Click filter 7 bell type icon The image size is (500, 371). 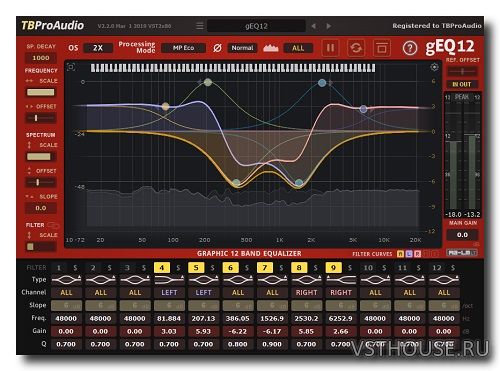(272, 279)
